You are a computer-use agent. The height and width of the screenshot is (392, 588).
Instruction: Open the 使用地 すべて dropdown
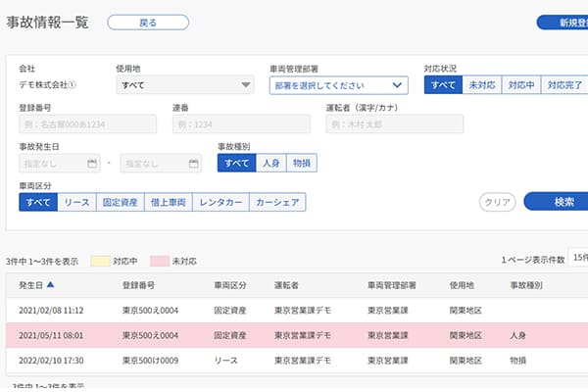click(185, 85)
